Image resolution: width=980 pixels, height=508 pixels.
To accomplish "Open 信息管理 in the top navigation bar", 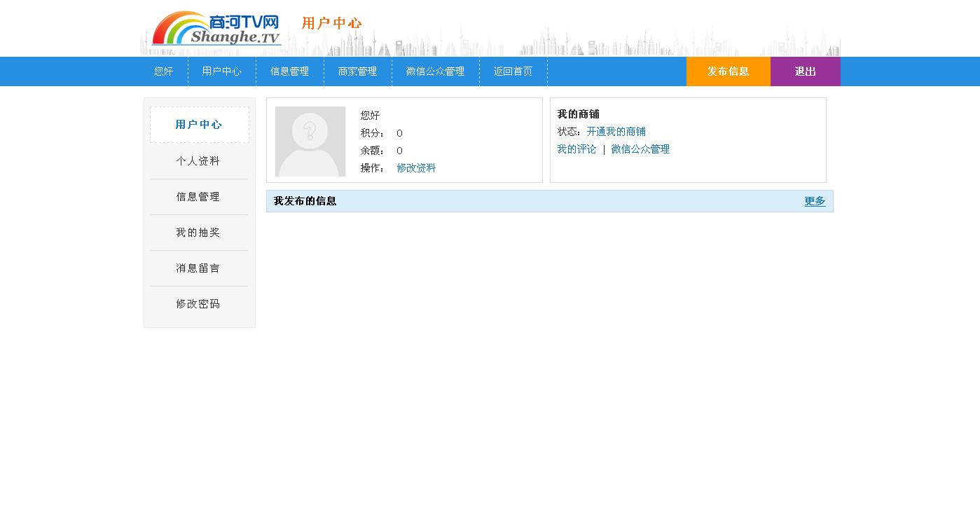I will pyautogui.click(x=289, y=71).
